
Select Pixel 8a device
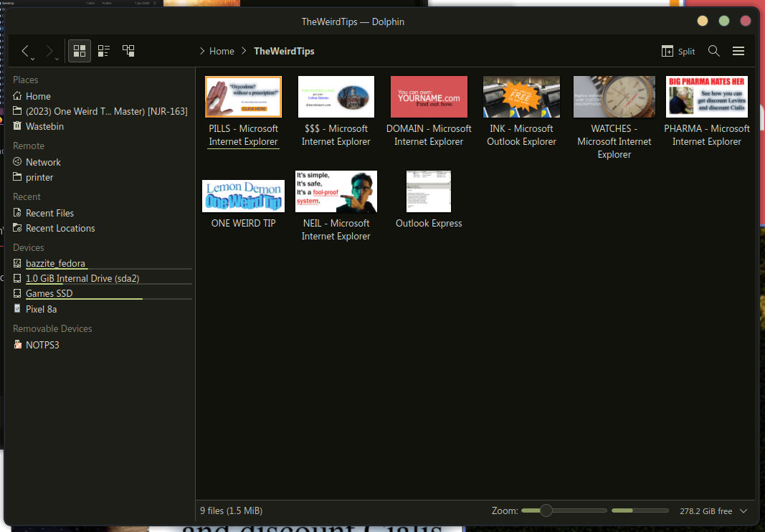point(102,310)
